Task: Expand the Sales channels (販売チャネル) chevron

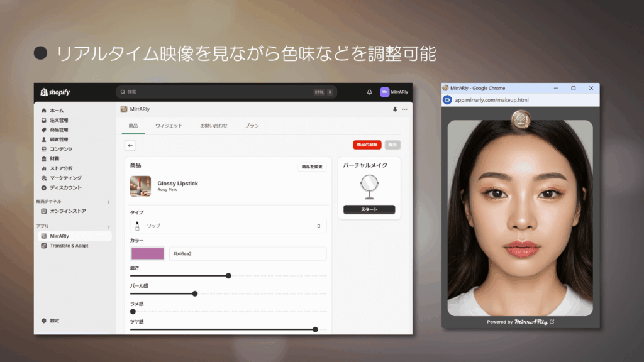Action: click(108, 202)
